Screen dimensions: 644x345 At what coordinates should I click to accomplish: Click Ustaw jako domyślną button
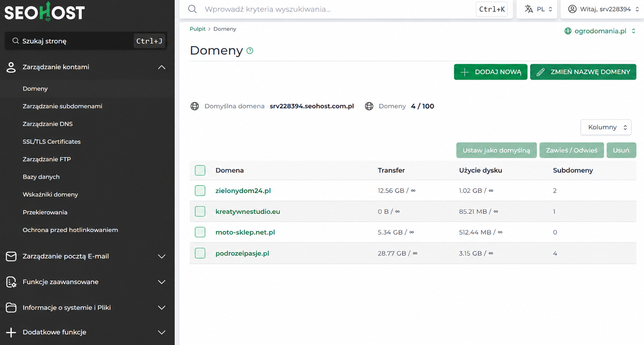496,150
